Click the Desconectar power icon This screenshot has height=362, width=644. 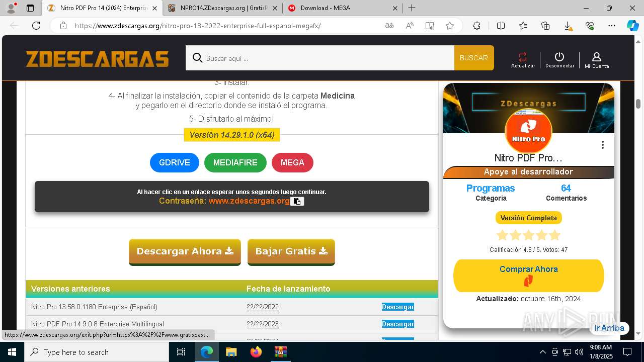(559, 57)
